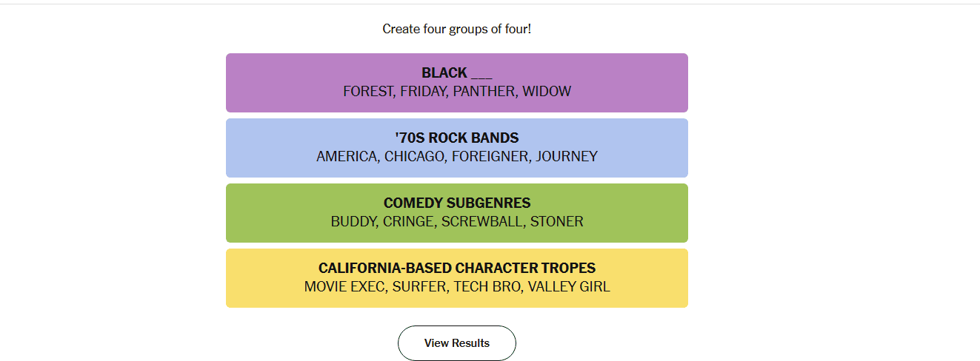Click the purple BLACK ___ category heading
This screenshot has width=980, height=361.
[x=456, y=72]
